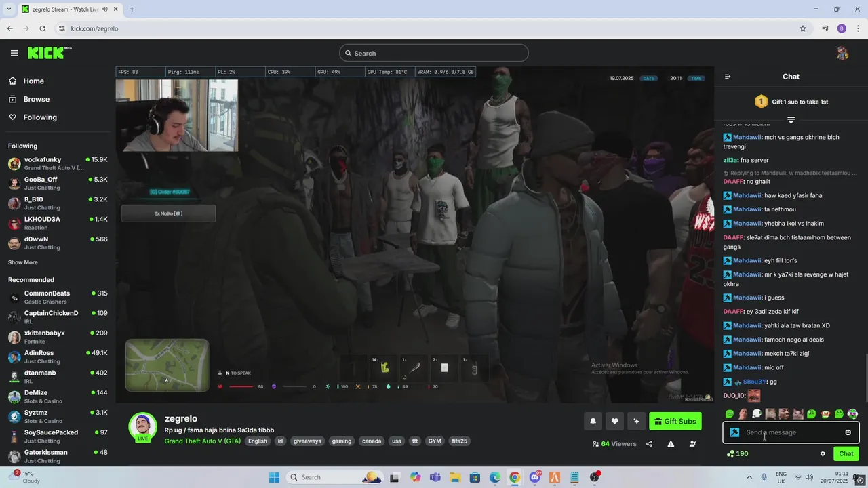Click the green Gift Subs button
This screenshot has width=868, height=488.
675,421
